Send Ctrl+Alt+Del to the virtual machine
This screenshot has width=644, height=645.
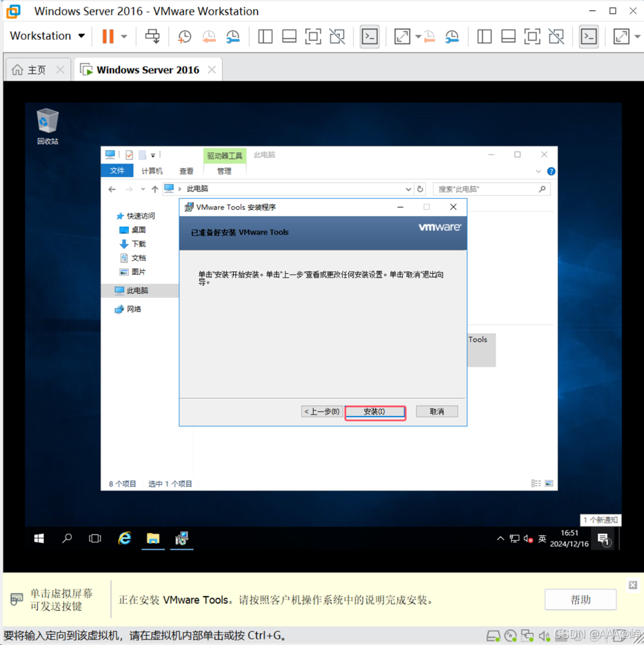click(152, 36)
